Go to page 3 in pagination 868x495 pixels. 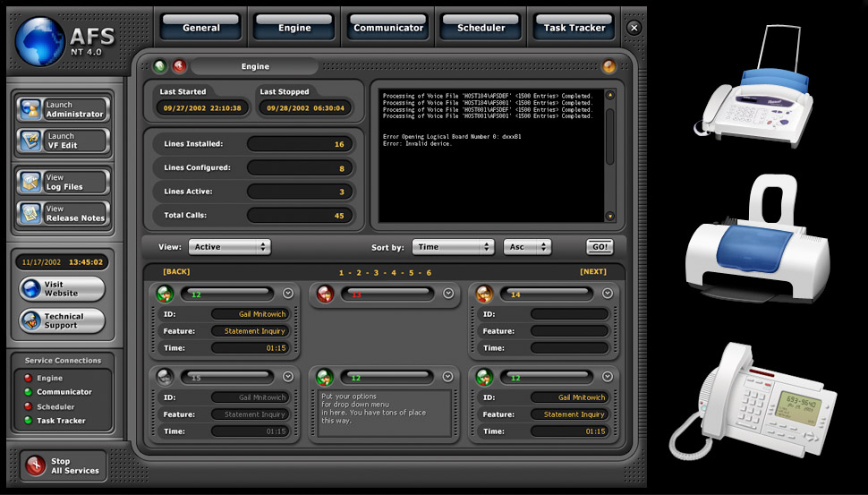(x=377, y=273)
